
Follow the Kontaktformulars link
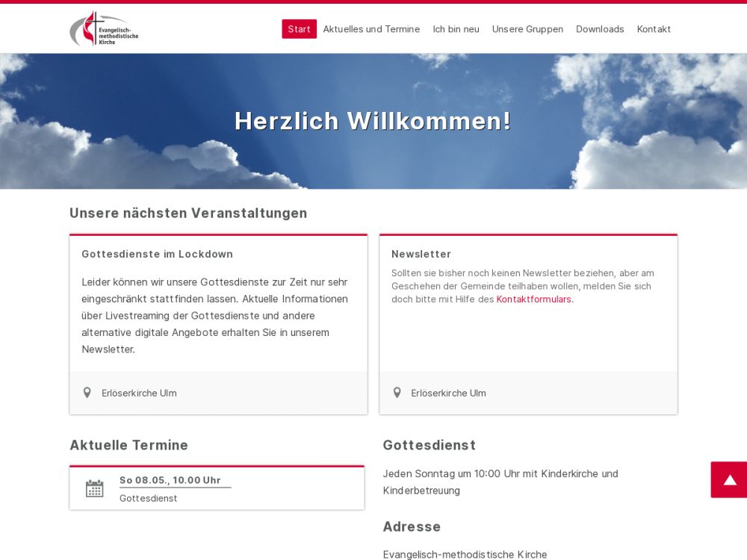[535, 299]
